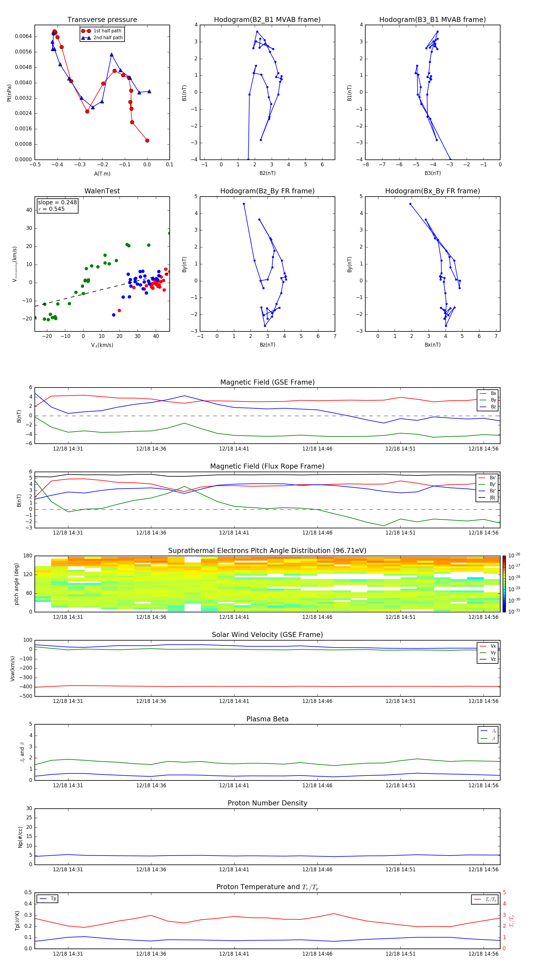This screenshot has width=535, height=980.
Task: Select 'By' in GSE magnetic field legend
Action: 488,400
